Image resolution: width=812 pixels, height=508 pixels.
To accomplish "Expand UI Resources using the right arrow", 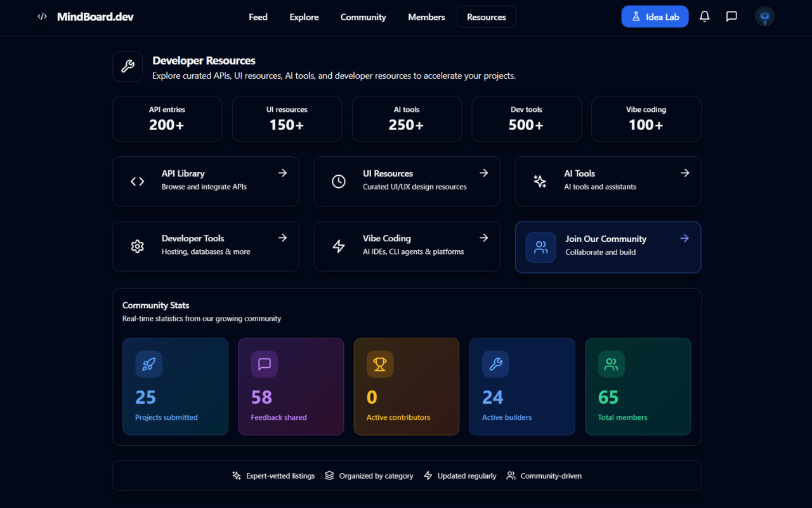I will pos(484,172).
